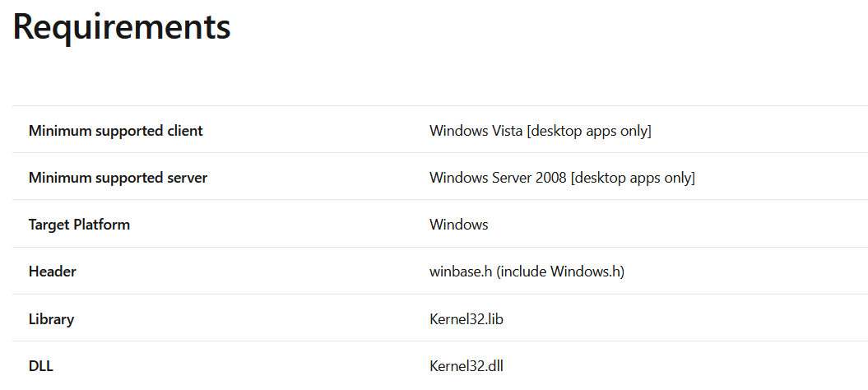This screenshot has height=390, width=868.
Task: Click desktop apps only in client row
Action: pyautogui.click(x=589, y=132)
